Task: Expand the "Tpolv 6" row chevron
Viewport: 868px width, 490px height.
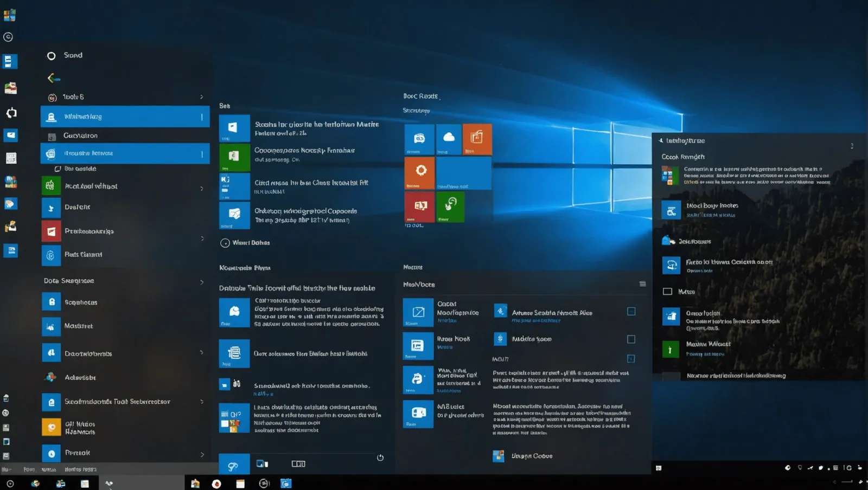Action: click(x=202, y=97)
